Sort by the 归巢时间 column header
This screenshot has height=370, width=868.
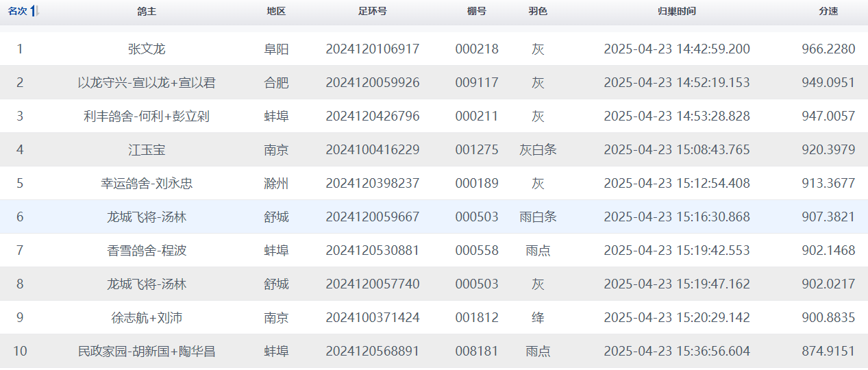pyautogui.click(x=676, y=12)
